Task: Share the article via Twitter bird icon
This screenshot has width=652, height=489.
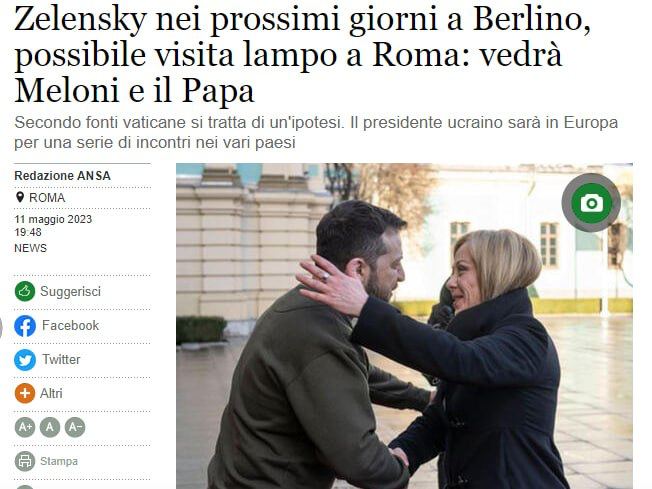Action: (25, 360)
